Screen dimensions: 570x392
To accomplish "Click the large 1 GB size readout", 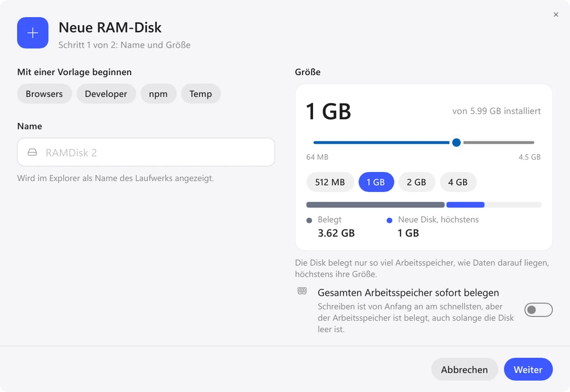I will (x=328, y=111).
